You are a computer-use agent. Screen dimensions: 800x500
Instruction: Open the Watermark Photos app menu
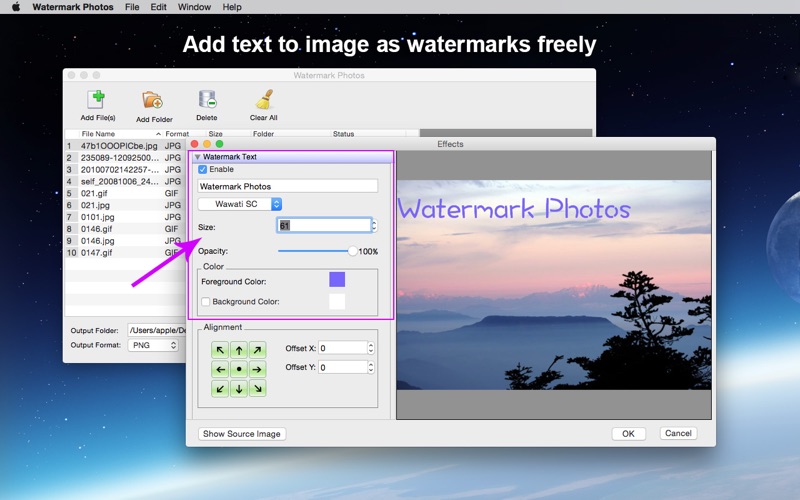coord(73,7)
